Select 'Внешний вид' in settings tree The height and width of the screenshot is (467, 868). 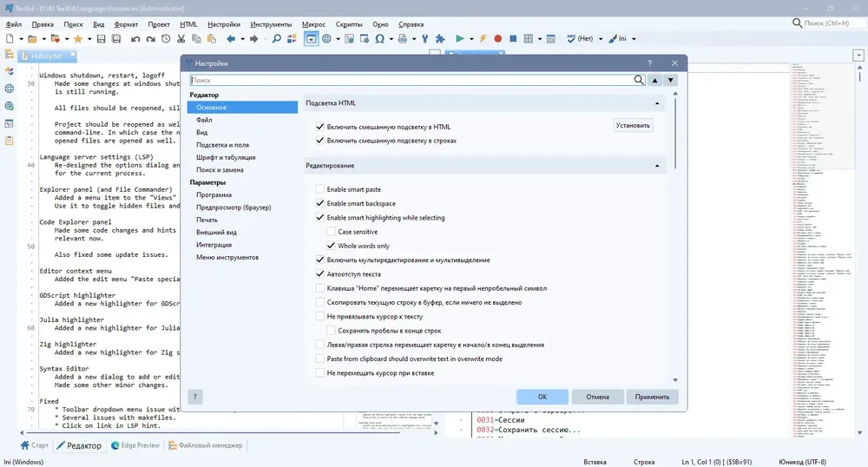(216, 233)
